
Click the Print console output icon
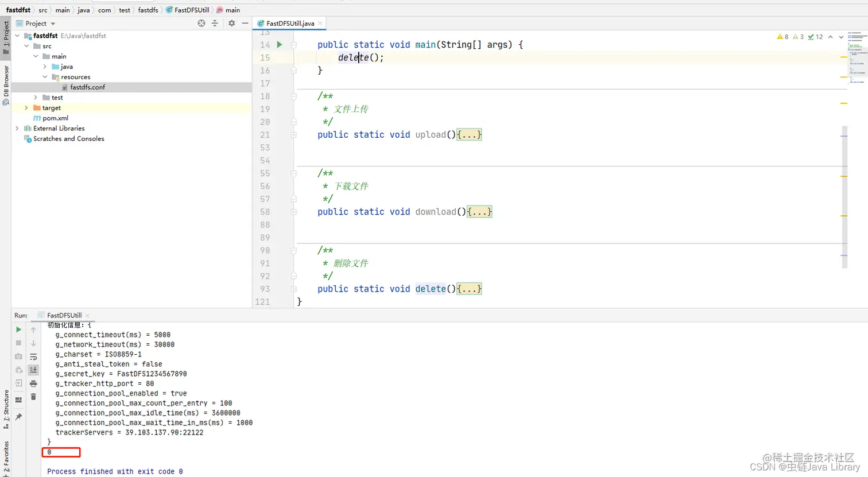tap(33, 383)
